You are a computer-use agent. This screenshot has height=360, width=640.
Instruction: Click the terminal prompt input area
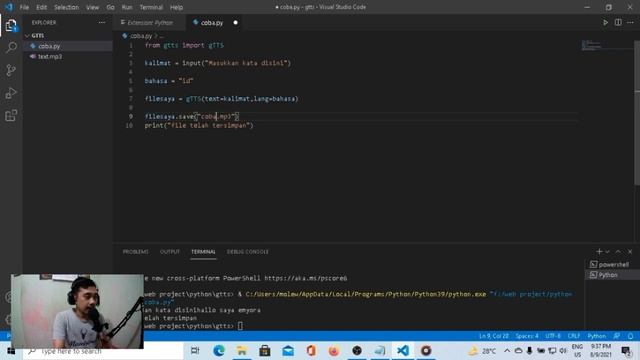point(240,326)
